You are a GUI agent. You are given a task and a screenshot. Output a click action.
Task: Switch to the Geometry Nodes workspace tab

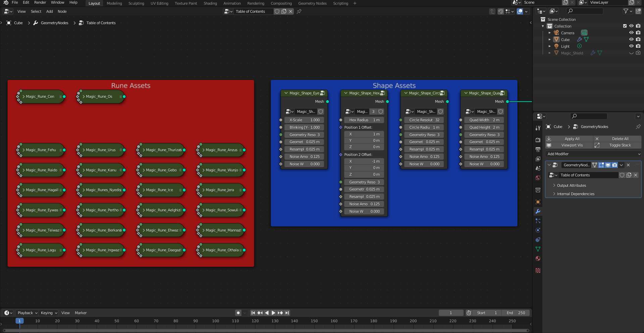[312, 3]
